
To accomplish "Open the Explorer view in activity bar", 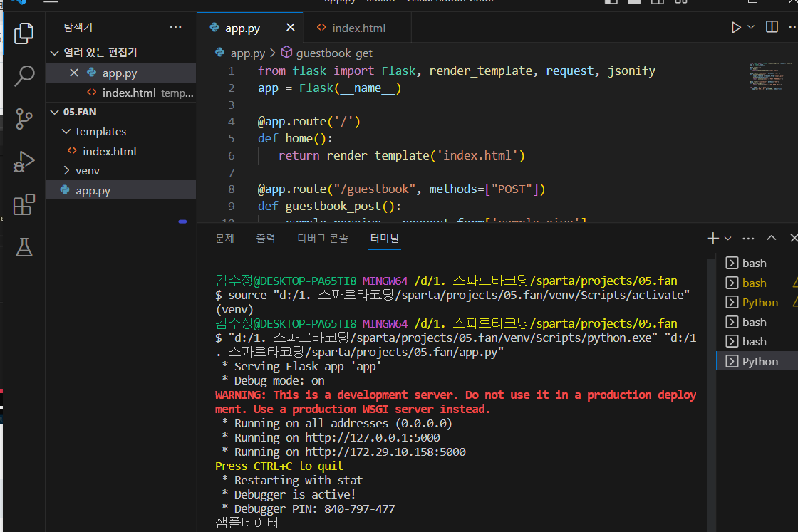I will pyautogui.click(x=24, y=33).
